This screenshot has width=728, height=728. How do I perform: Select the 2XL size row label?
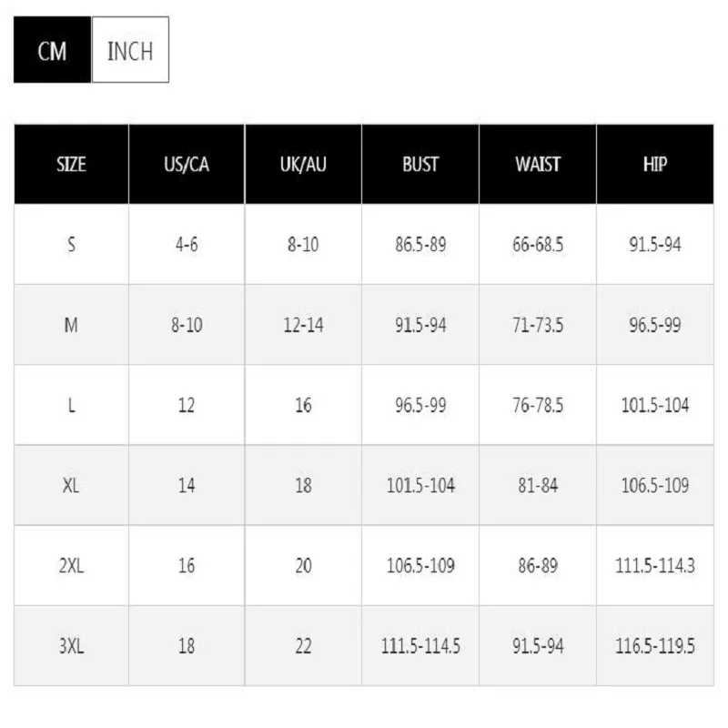pos(72,566)
